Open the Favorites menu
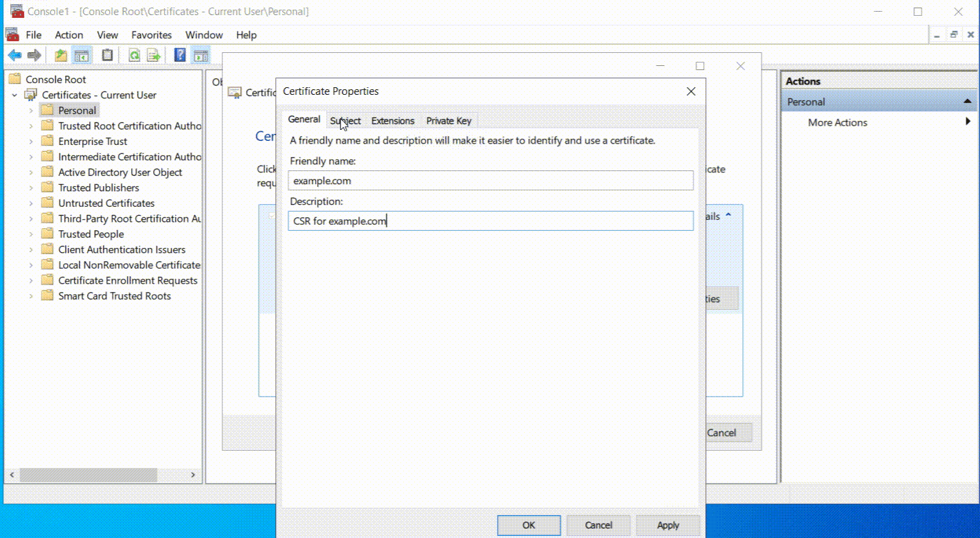 coord(151,34)
